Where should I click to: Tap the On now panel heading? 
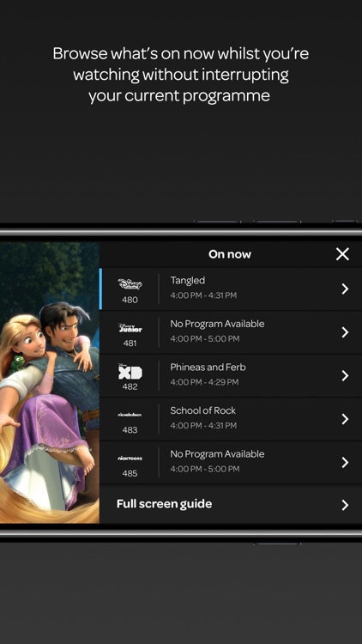229,254
